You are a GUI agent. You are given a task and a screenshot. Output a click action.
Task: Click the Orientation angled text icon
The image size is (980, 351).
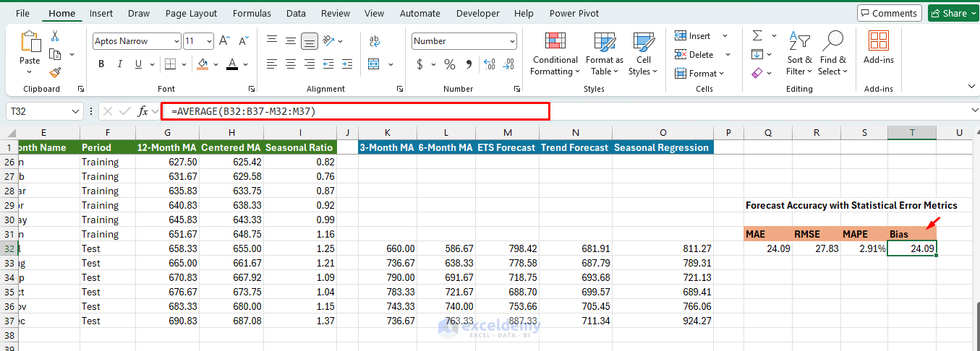[x=328, y=41]
